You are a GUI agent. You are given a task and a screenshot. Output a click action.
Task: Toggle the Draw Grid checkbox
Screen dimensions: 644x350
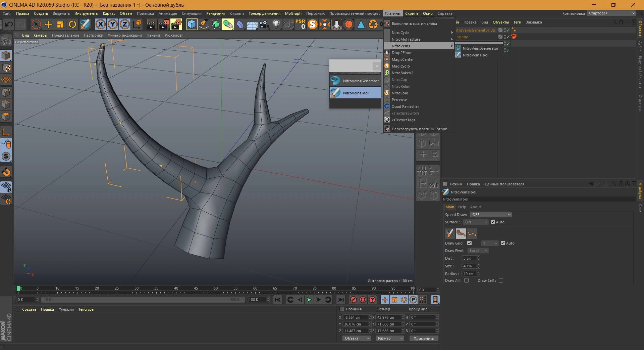click(469, 243)
